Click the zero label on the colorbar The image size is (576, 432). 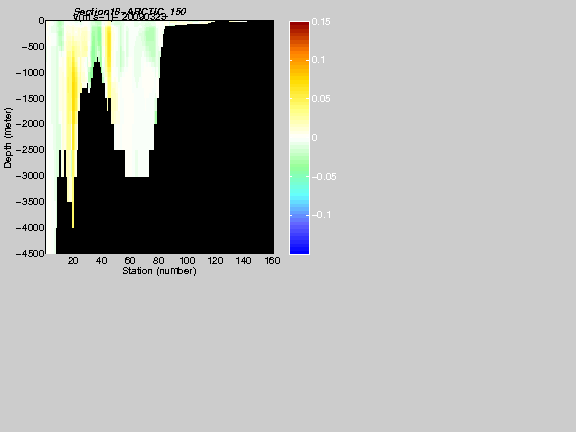[x=314, y=138]
